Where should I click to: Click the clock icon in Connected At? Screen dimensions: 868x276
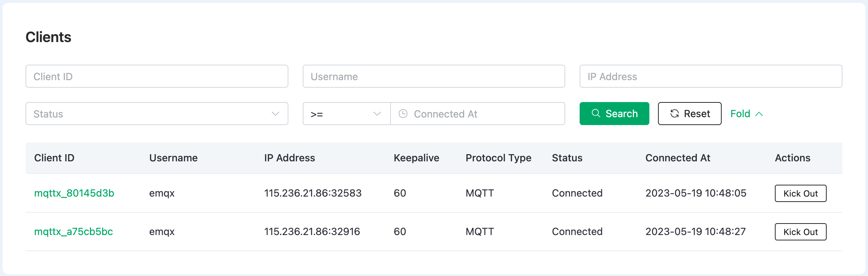[403, 114]
